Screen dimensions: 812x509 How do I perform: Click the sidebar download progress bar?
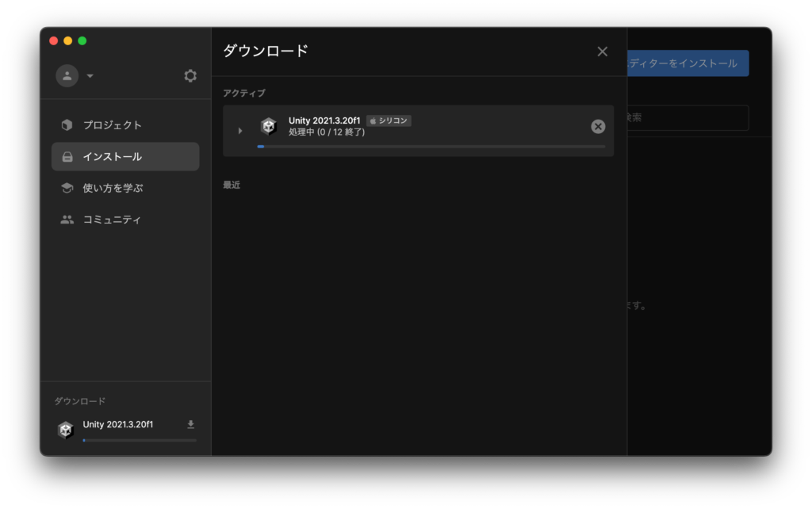coord(140,440)
